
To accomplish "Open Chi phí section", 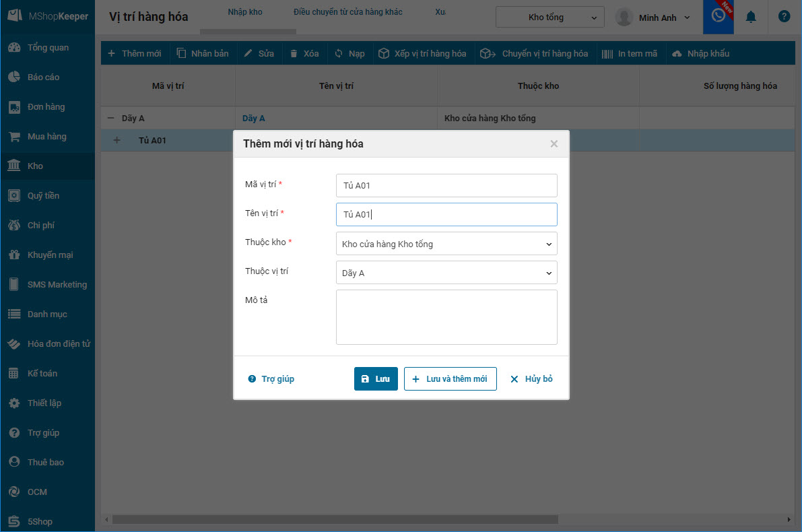I will 47,226.
